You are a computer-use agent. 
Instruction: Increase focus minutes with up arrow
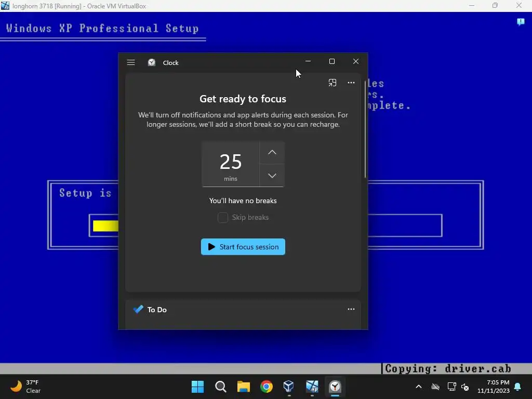pos(272,152)
